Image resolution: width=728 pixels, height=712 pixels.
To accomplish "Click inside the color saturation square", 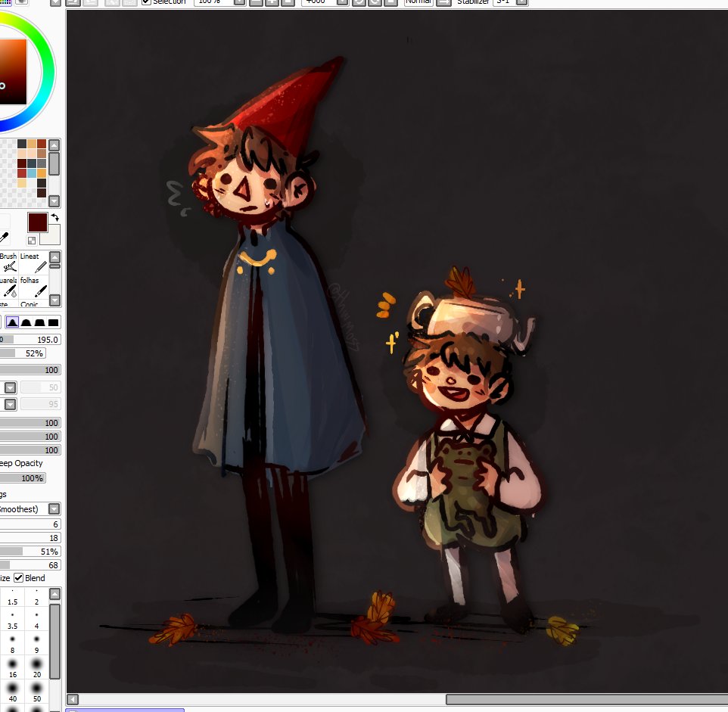I will tap(13, 72).
